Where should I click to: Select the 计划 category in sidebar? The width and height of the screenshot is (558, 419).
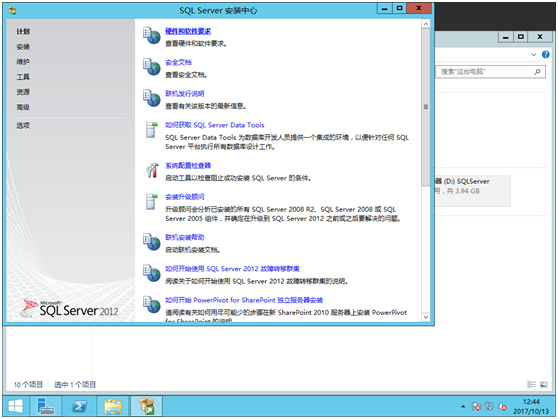[23, 32]
